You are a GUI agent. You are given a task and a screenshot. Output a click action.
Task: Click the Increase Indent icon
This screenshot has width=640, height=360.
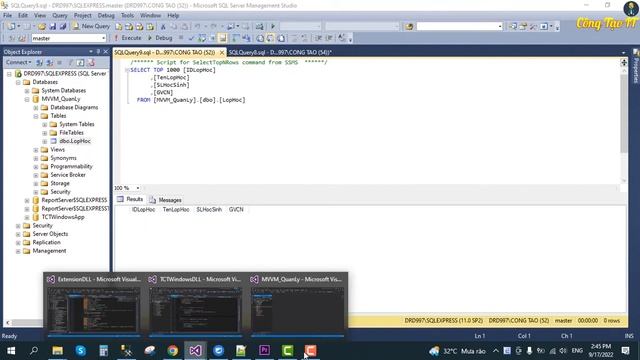[x=329, y=38]
